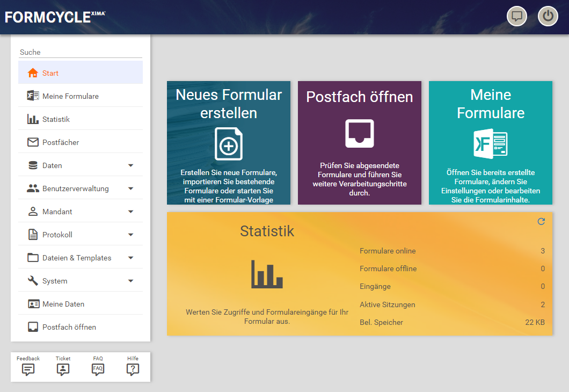This screenshot has width=569, height=392.
Task: Expand the System dropdown arrow
Action: click(x=130, y=281)
